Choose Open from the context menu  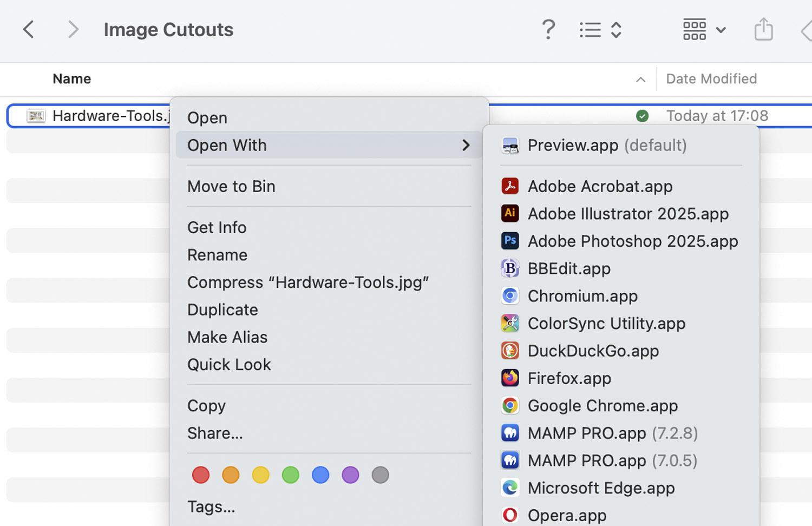pyautogui.click(x=207, y=118)
